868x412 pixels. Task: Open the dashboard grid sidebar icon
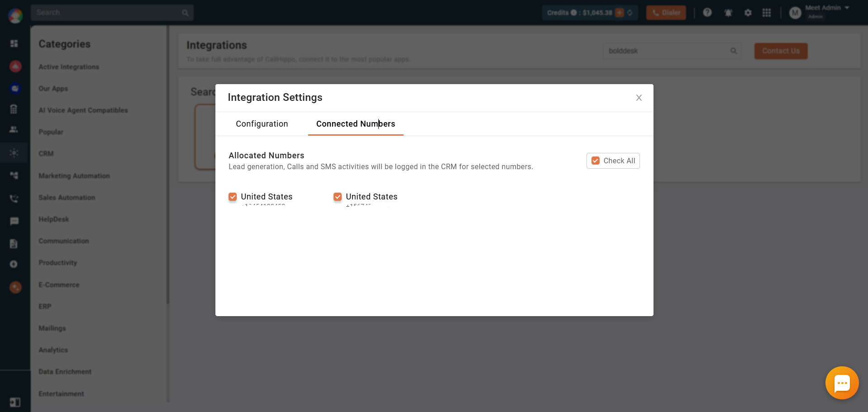pos(14,43)
